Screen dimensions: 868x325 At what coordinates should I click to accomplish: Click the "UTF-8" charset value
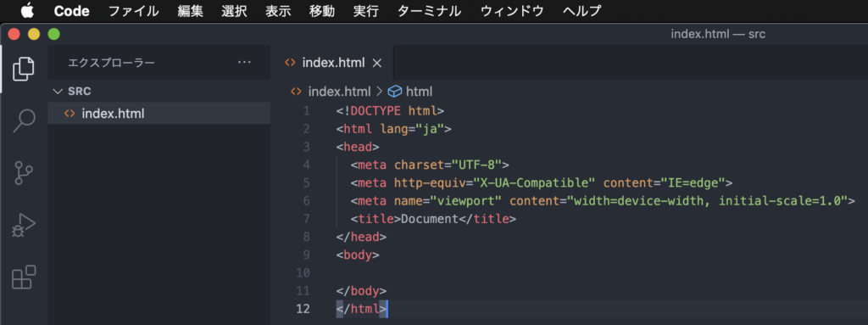476,165
